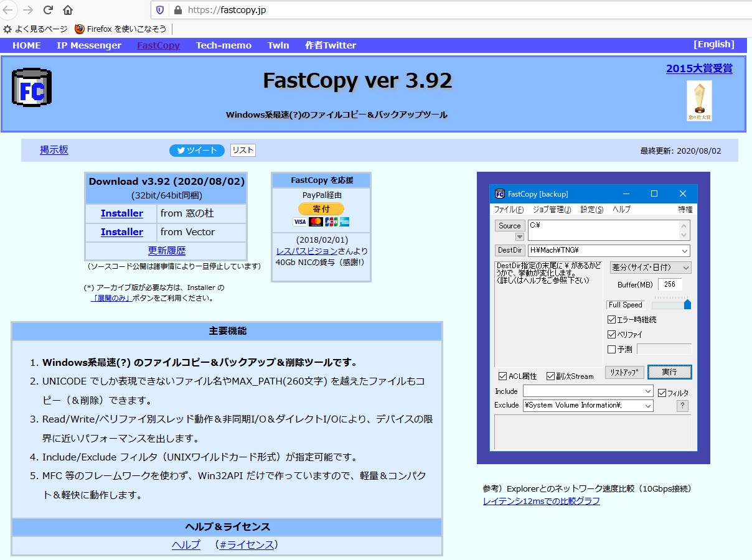Minimize the FastCopy [backup] window

(626, 194)
